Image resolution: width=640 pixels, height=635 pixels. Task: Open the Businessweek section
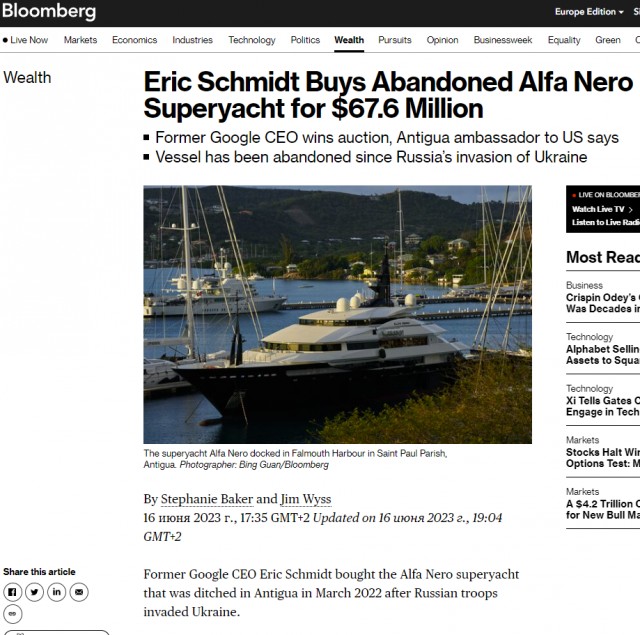coord(503,40)
